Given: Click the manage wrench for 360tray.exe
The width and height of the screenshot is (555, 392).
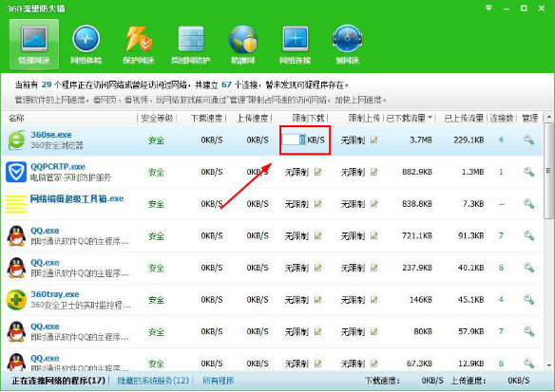Looking at the screenshot, I should [x=528, y=299].
